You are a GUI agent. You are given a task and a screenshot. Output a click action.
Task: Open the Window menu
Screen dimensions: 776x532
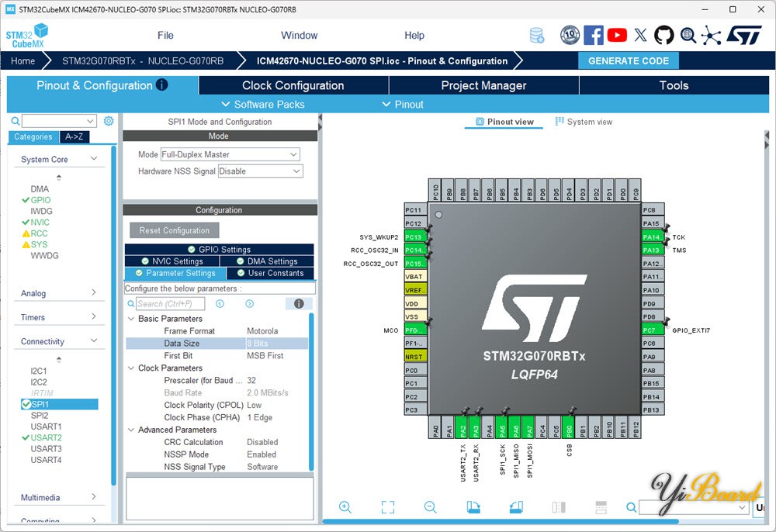299,35
